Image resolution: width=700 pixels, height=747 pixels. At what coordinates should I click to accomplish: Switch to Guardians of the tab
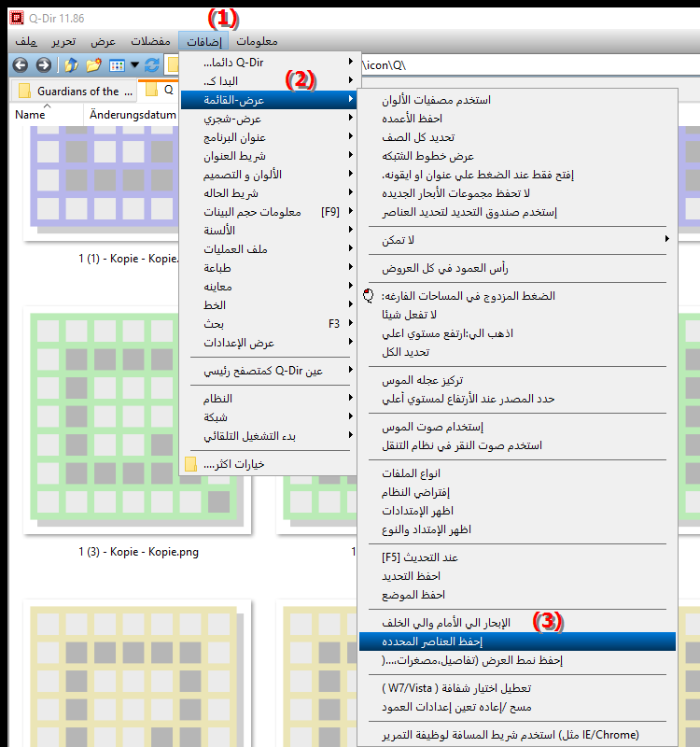click(75, 92)
